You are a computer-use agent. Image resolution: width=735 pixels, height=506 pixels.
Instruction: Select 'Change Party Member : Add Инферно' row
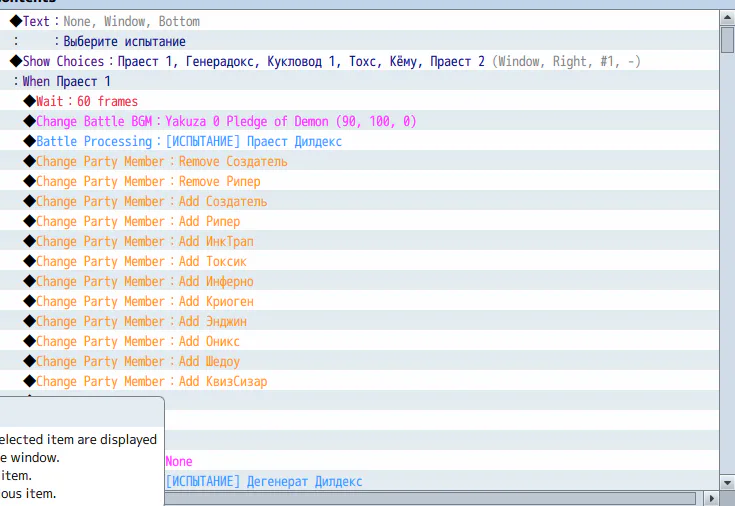(x=359, y=281)
